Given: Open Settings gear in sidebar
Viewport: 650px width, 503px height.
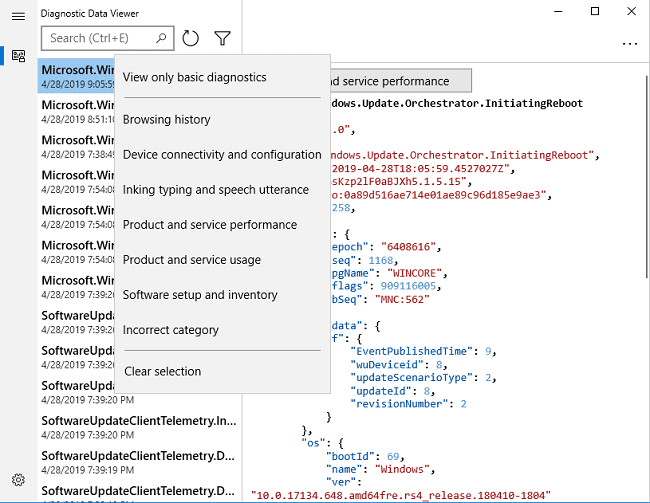Looking at the screenshot, I should (18, 480).
